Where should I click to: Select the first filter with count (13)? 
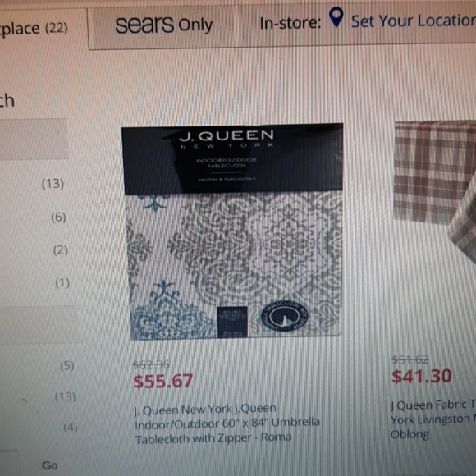pos(53,183)
